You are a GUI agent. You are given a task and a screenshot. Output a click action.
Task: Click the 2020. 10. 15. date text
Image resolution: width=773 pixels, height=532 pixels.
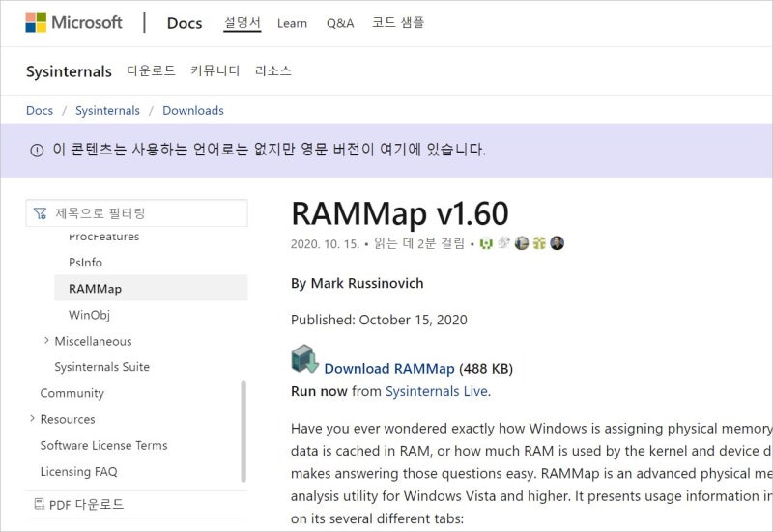(326, 244)
